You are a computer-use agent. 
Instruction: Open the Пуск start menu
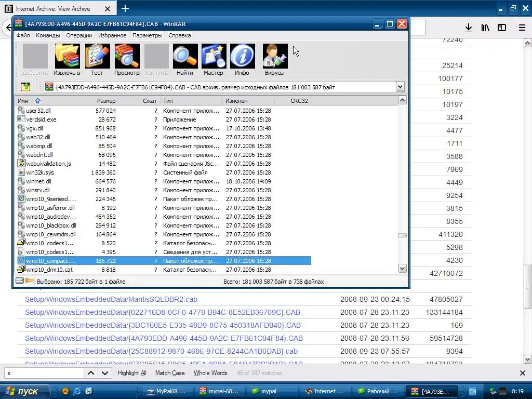(x=24, y=391)
